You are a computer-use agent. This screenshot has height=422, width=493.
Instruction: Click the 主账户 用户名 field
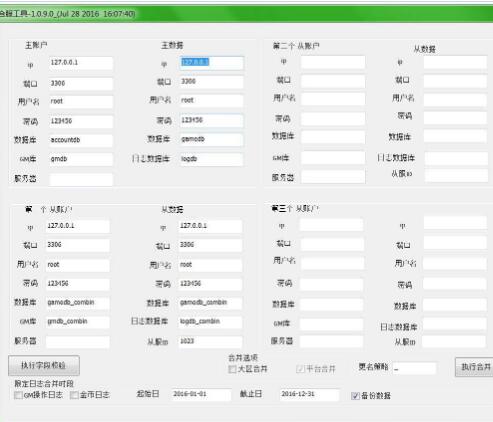click(81, 102)
